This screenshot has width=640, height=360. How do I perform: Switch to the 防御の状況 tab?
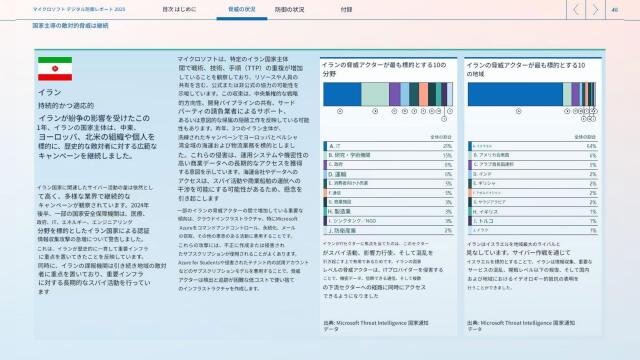point(289,9)
